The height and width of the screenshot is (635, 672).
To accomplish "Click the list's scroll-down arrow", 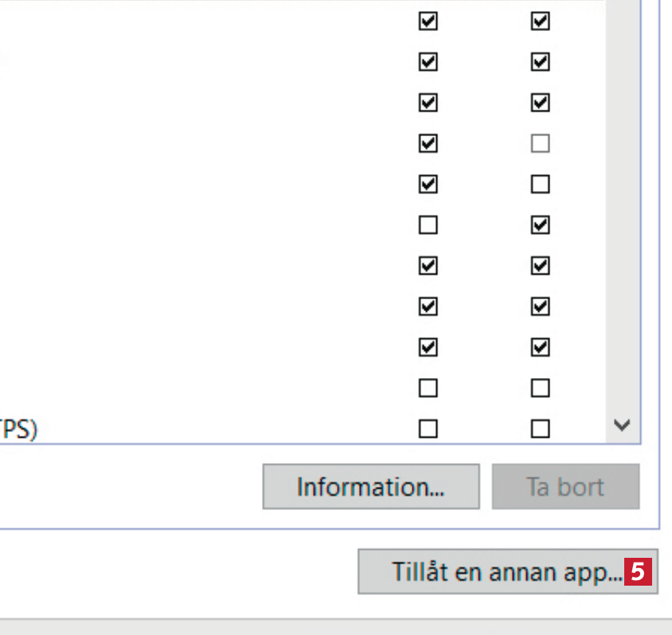I will (623, 426).
